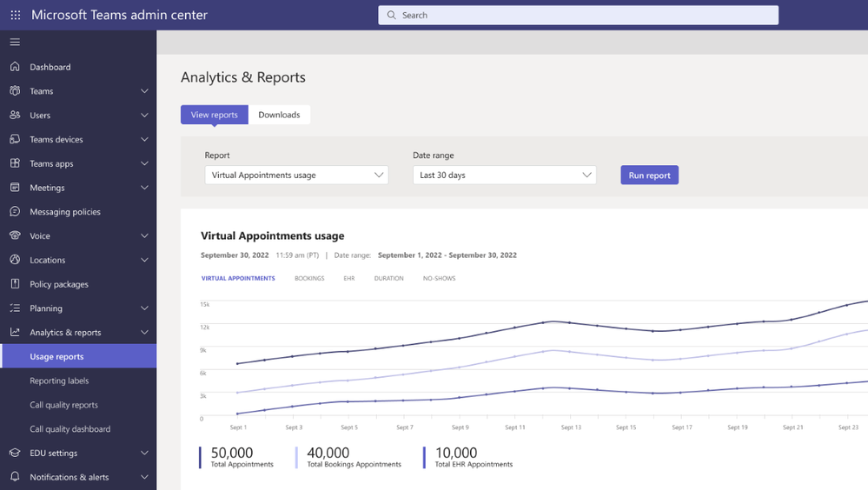Click the EDU settings graduation cap icon

tap(15, 453)
